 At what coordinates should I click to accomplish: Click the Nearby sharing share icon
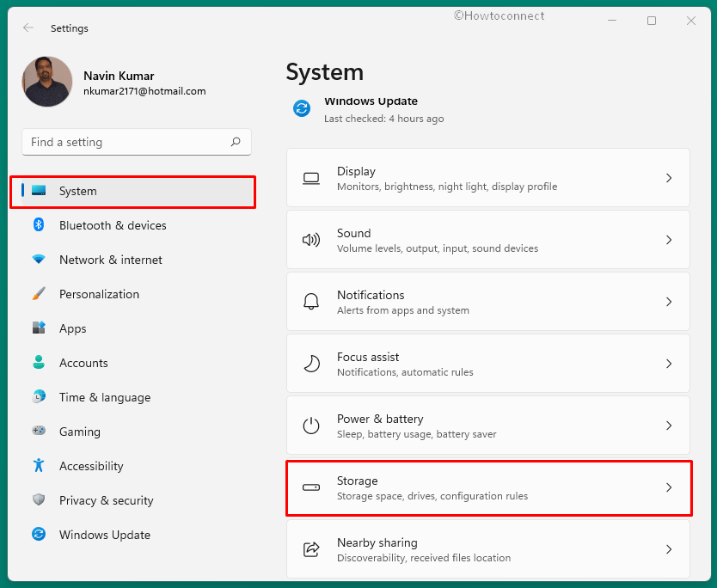[311, 549]
